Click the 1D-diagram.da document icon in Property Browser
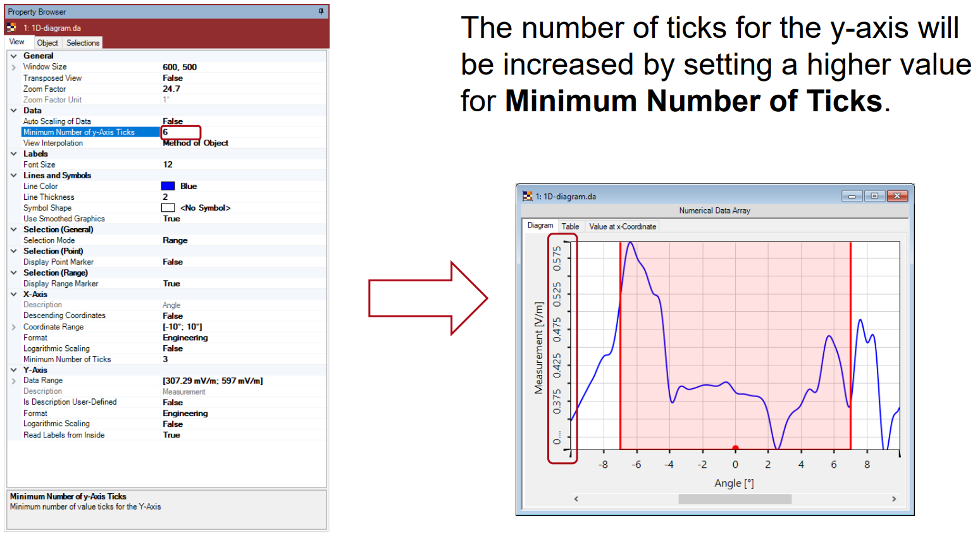This screenshot has width=980, height=533. click(11, 28)
